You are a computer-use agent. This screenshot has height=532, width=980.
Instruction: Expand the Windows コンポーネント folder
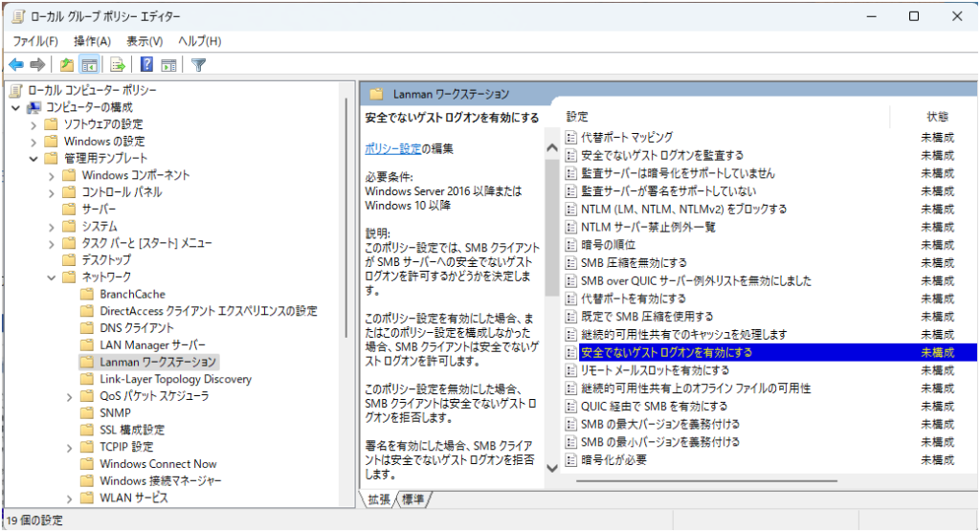click(x=52, y=175)
